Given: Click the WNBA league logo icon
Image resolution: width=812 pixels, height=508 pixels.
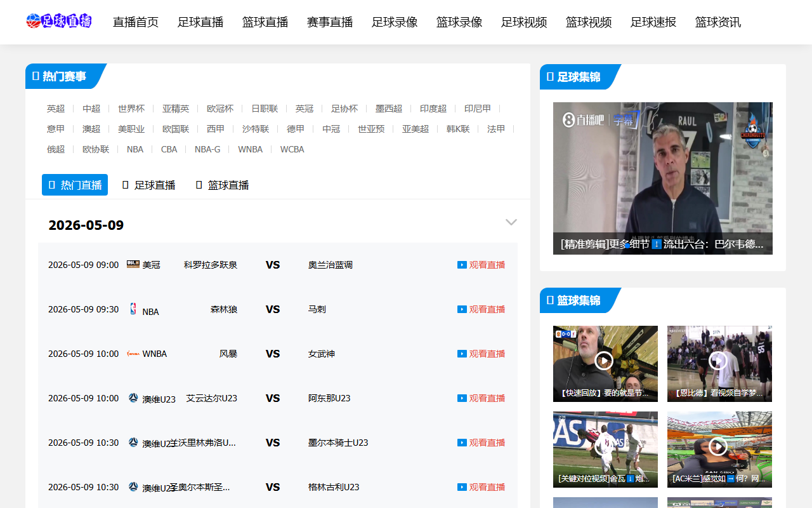Looking at the screenshot, I should click(x=133, y=353).
